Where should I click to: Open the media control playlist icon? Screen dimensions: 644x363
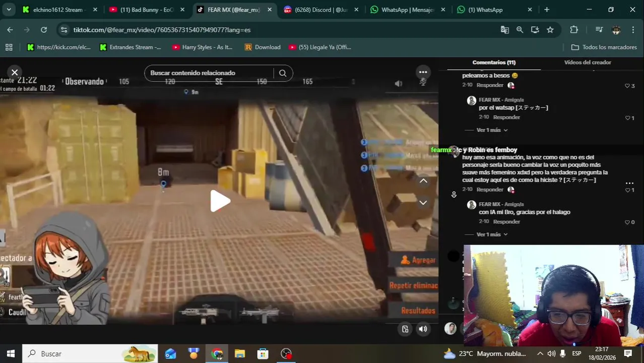[599, 30]
